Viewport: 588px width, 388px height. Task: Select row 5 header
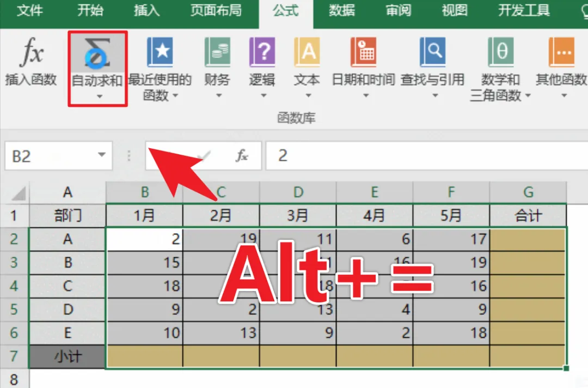tap(14, 310)
